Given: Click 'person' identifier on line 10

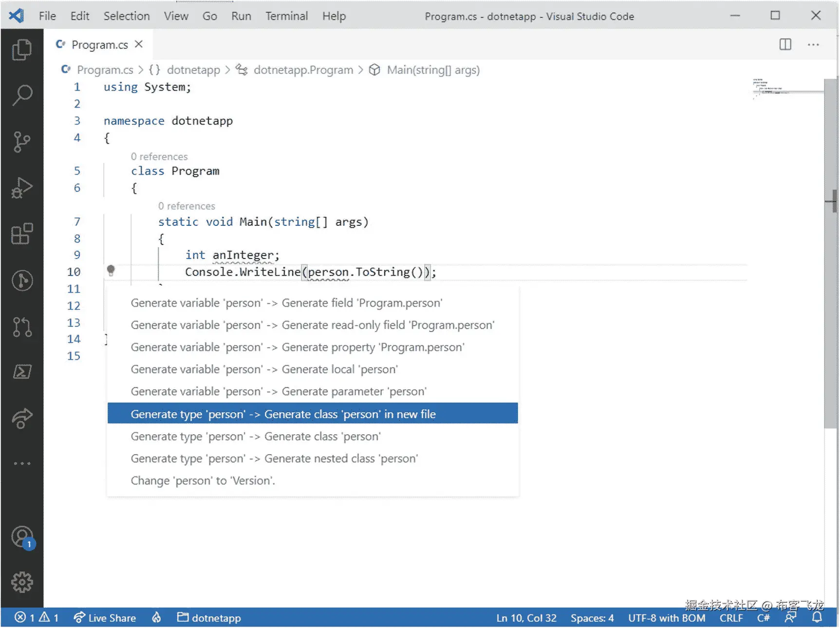Looking at the screenshot, I should 328,272.
